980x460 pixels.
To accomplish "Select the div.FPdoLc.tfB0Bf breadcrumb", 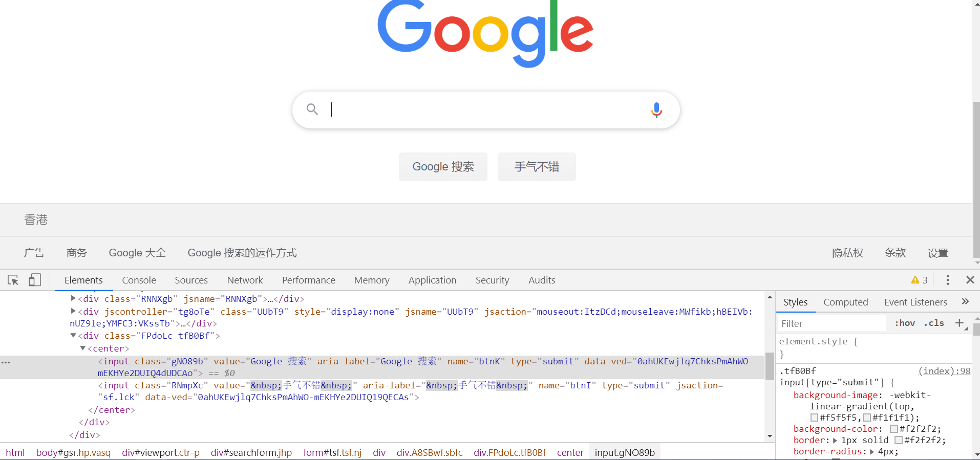I will click(510, 452).
